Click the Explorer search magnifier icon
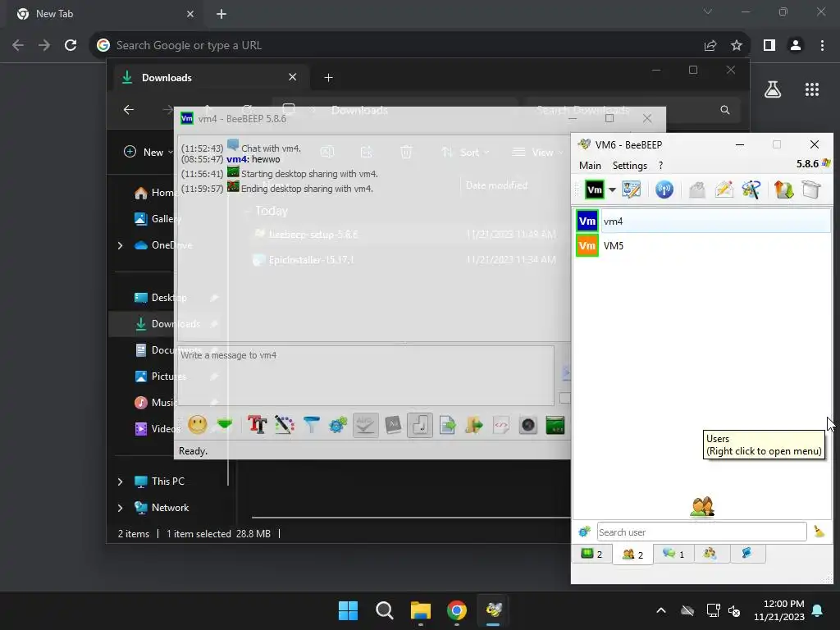 (725, 110)
